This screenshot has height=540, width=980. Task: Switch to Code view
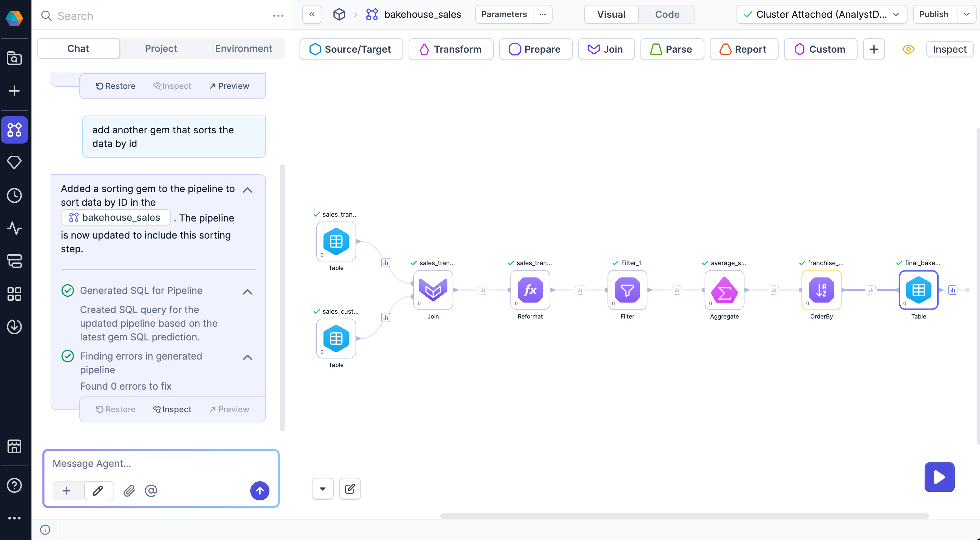[667, 14]
